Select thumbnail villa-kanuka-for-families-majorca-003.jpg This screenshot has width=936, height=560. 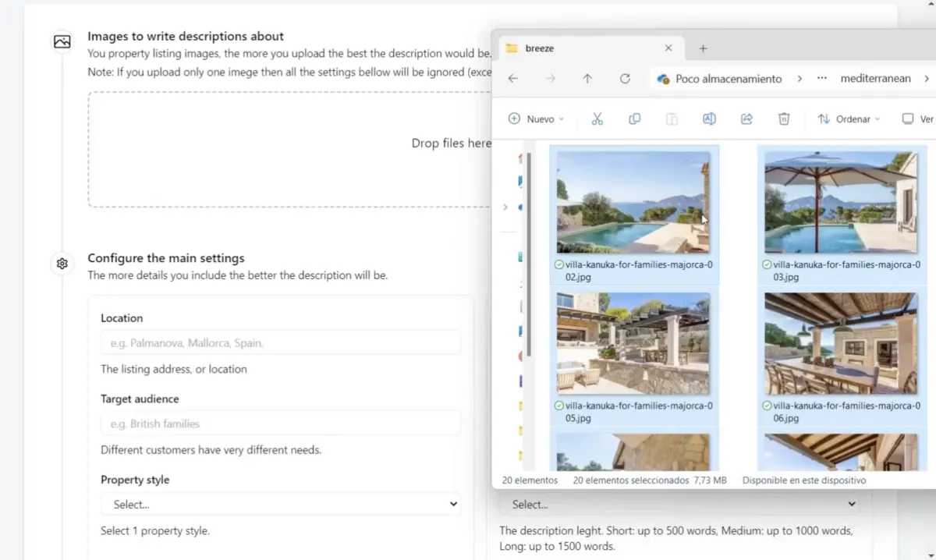(x=841, y=202)
